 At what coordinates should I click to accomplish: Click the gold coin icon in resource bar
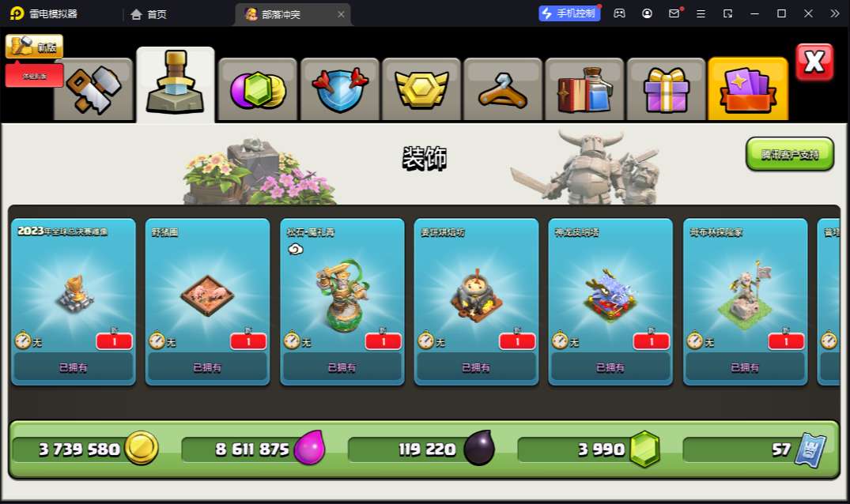coord(142,448)
